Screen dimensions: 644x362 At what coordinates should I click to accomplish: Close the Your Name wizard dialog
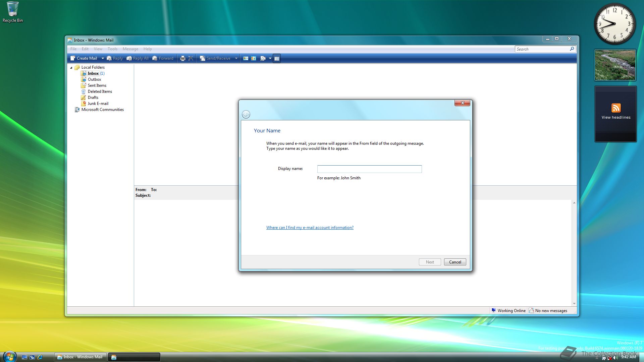[462, 103]
